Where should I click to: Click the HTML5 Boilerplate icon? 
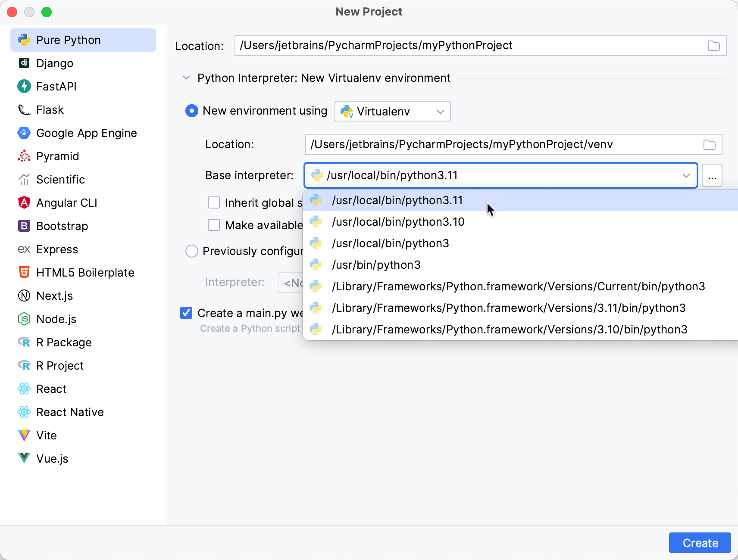pyautogui.click(x=24, y=273)
